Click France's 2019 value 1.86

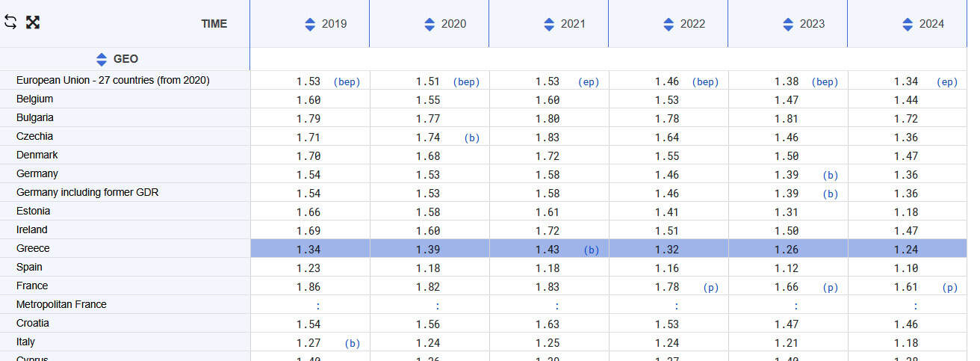[x=308, y=287]
